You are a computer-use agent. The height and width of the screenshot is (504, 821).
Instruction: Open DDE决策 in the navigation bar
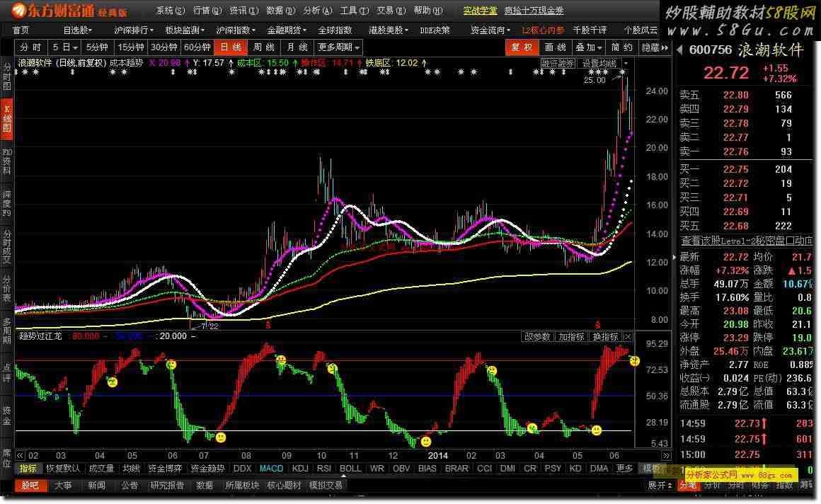coord(435,30)
